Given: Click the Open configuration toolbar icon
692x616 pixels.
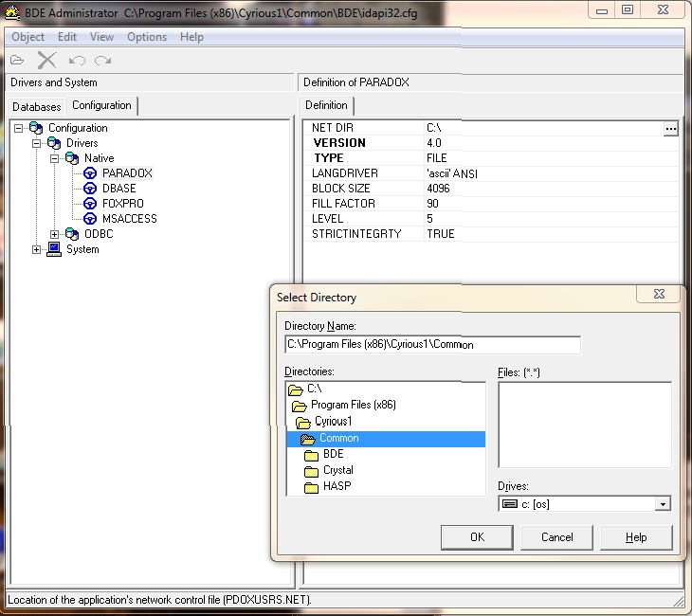Looking at the screenshot, I should click(x=17, y=60).
